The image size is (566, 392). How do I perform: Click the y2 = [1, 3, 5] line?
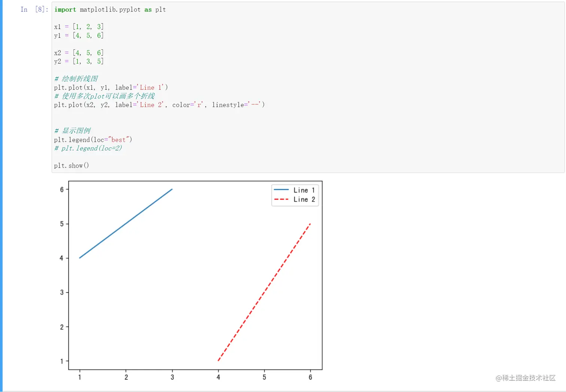pos(79,61)
